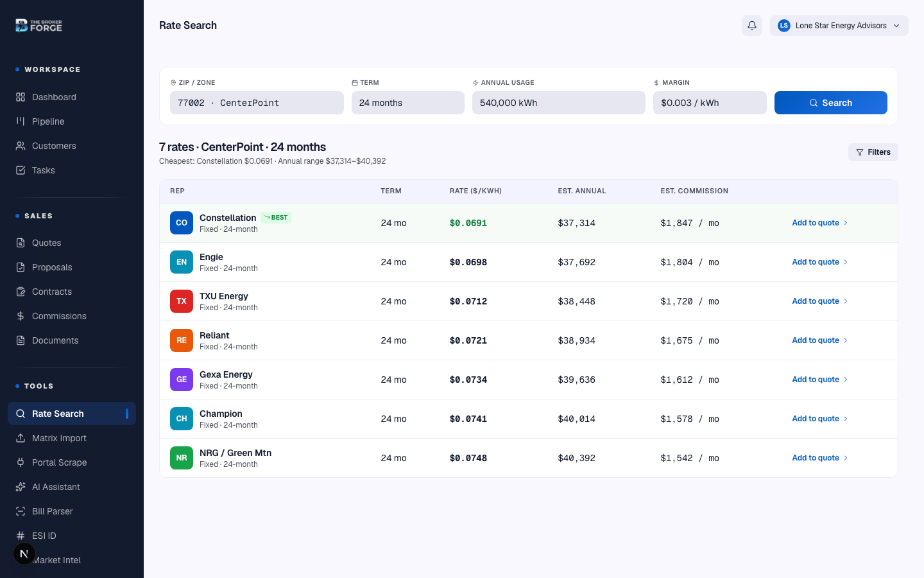Click the Pipeline sidebar icon
Viewport: 924px width, 578px height.
click(21, 121)
